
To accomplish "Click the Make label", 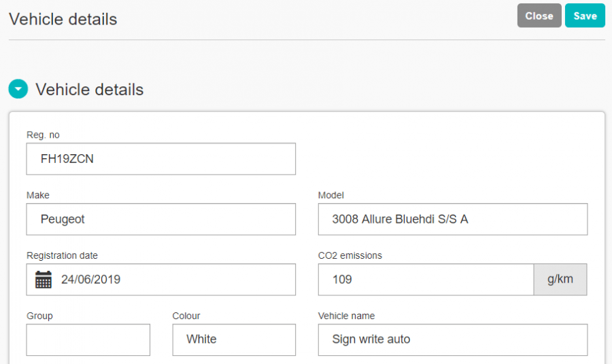I will pyautogui.click(x=38, y=196).
